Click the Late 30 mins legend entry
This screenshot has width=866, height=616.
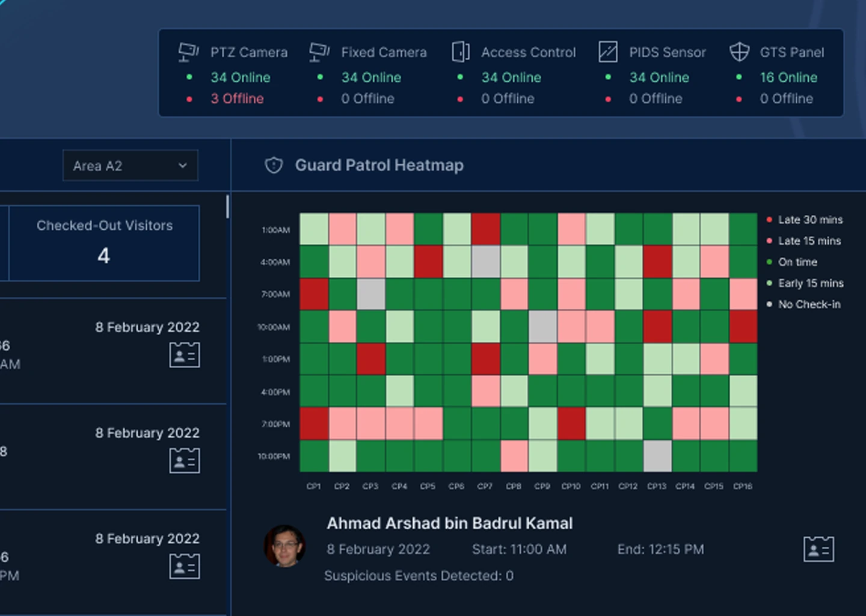805,220
